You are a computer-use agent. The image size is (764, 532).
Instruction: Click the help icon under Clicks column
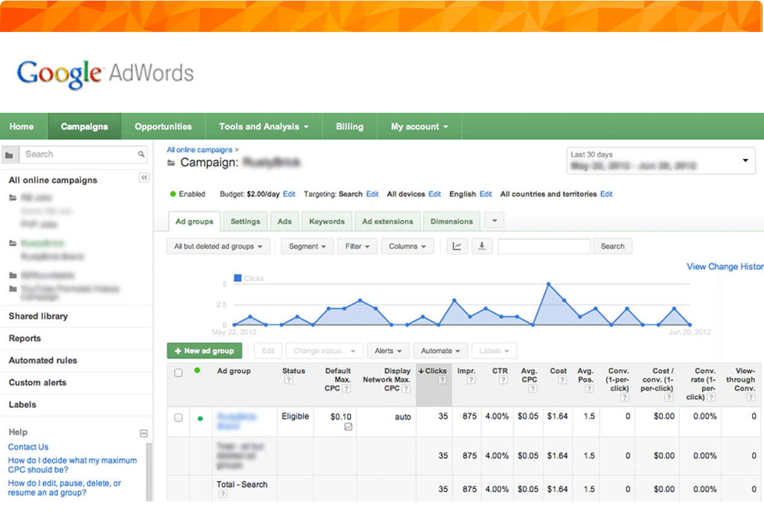(442, 380)
